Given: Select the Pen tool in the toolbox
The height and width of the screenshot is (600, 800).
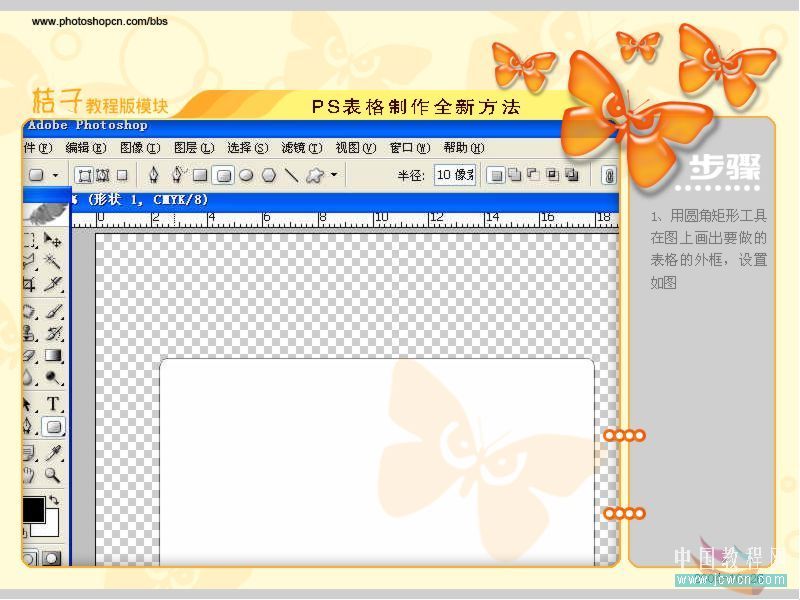Looking at the screenshot, I should 29,427.
